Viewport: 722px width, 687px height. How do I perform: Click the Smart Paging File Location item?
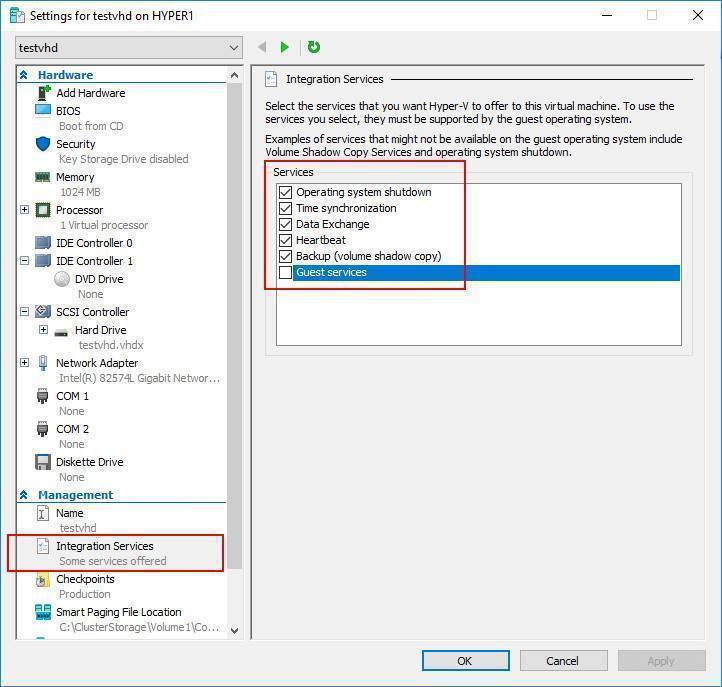click(x=119, y=612)
